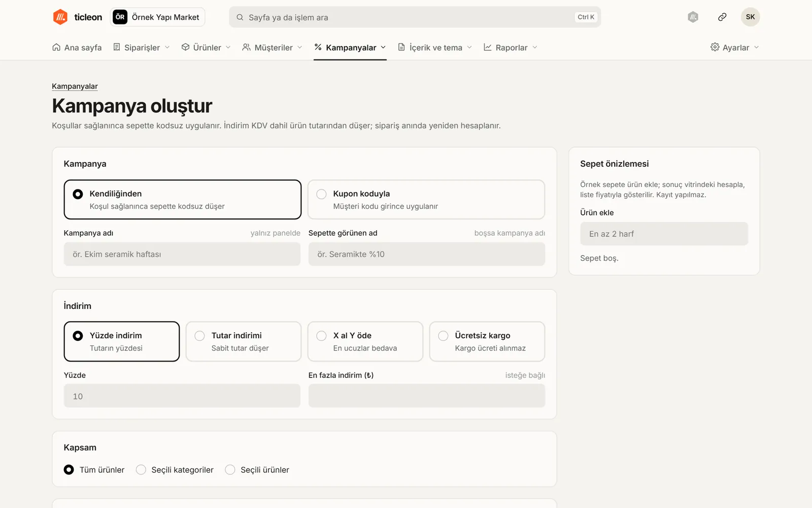Viewport: 812px width, 508px height.
Task: Expand the Kampanyalar menu chevron
Action: coord(383,47)
